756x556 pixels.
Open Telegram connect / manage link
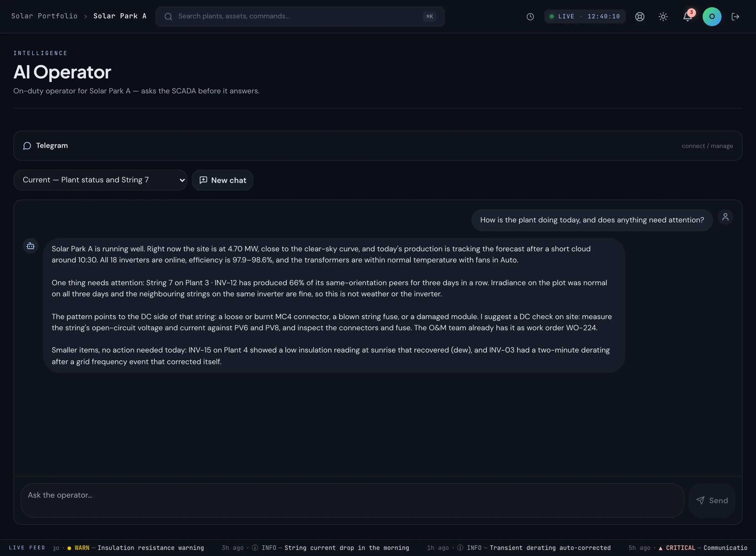tap(707, 146)
